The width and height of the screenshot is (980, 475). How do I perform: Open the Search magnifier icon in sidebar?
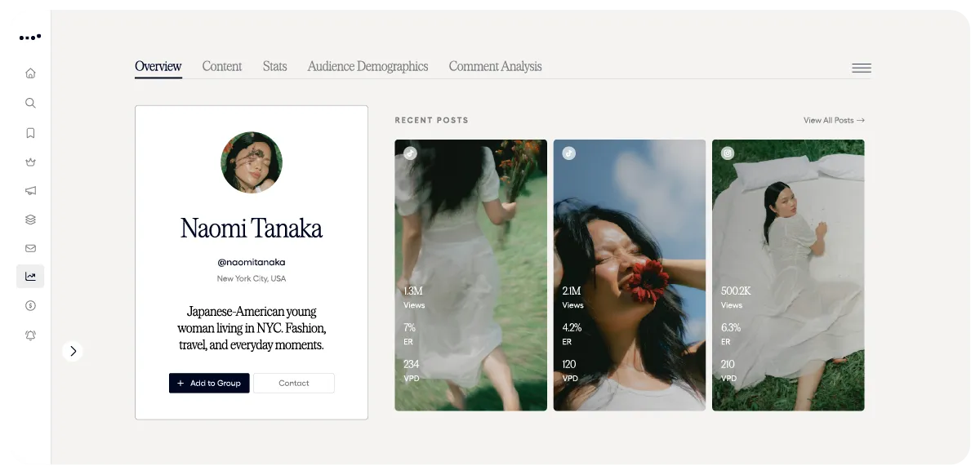point(30,104)
